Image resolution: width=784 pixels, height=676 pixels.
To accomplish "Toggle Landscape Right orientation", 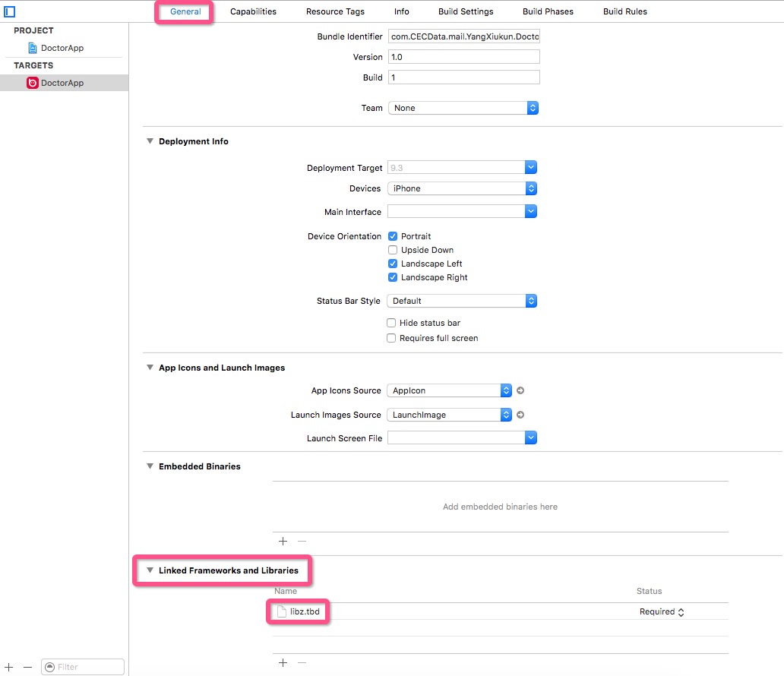I will 393,277.
